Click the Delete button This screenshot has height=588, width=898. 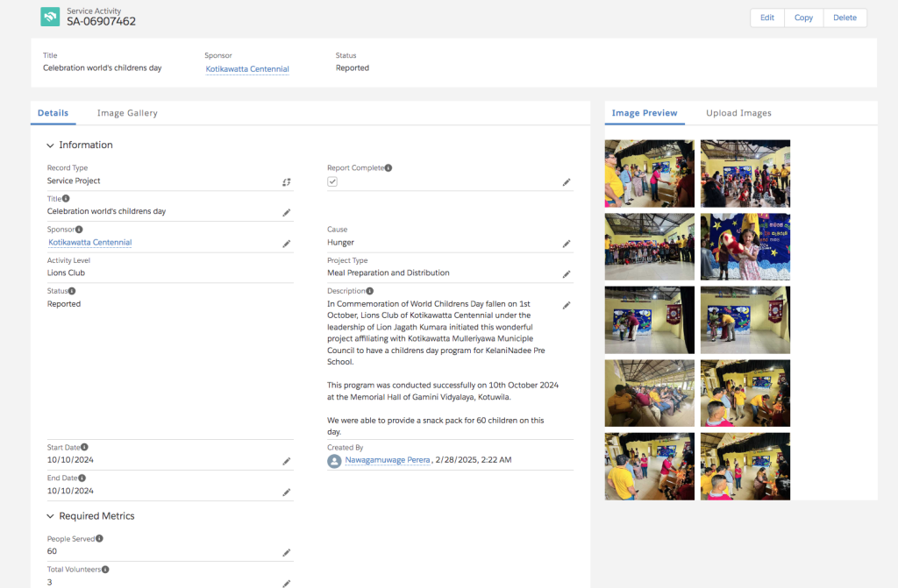click(845, 18)
